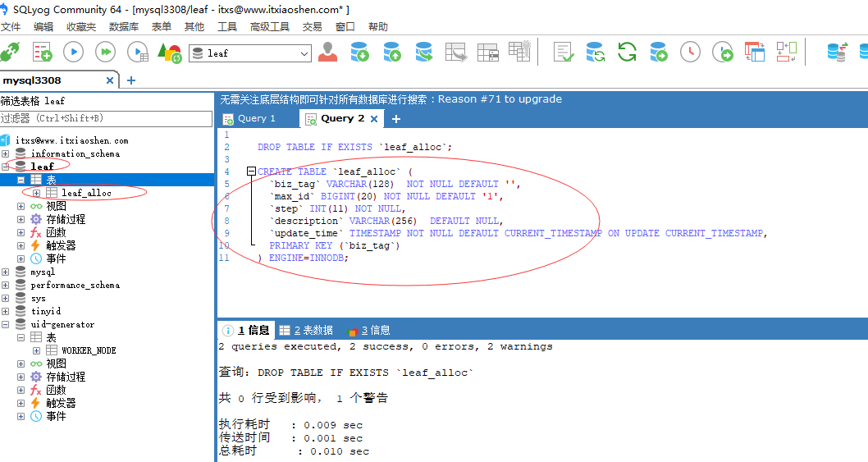Click the document with green checkmark icon

564,52
